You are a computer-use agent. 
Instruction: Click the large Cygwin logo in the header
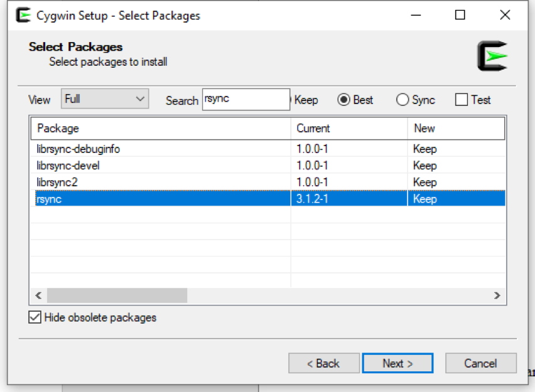[492, 56]
